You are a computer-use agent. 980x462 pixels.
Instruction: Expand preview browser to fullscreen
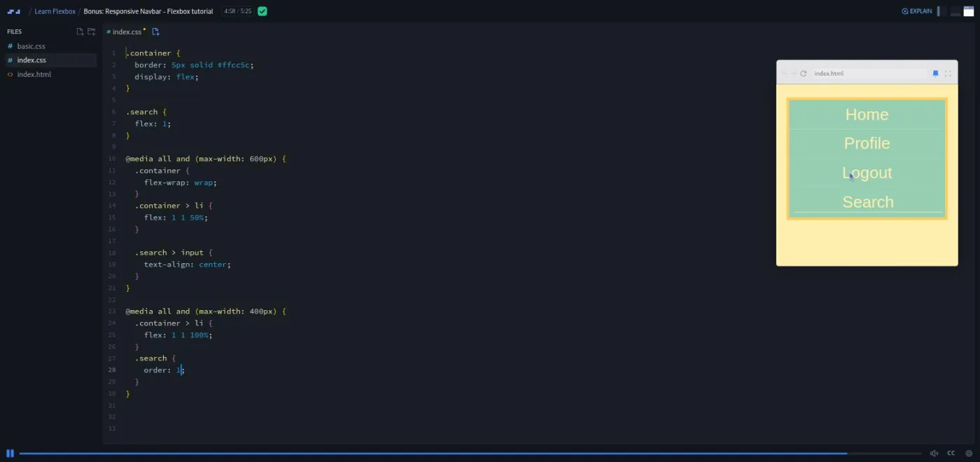pos(948,73)
